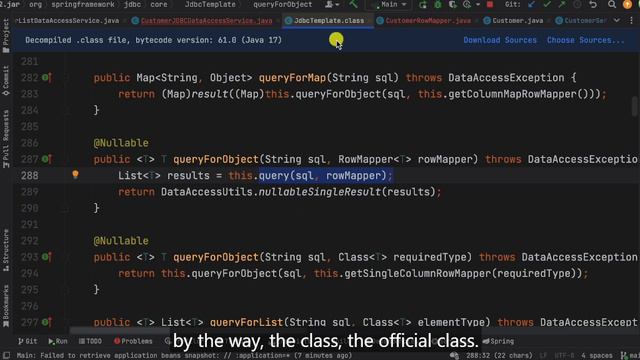Click the Download Sources link

pyautogui.click(x=500, y=40)
